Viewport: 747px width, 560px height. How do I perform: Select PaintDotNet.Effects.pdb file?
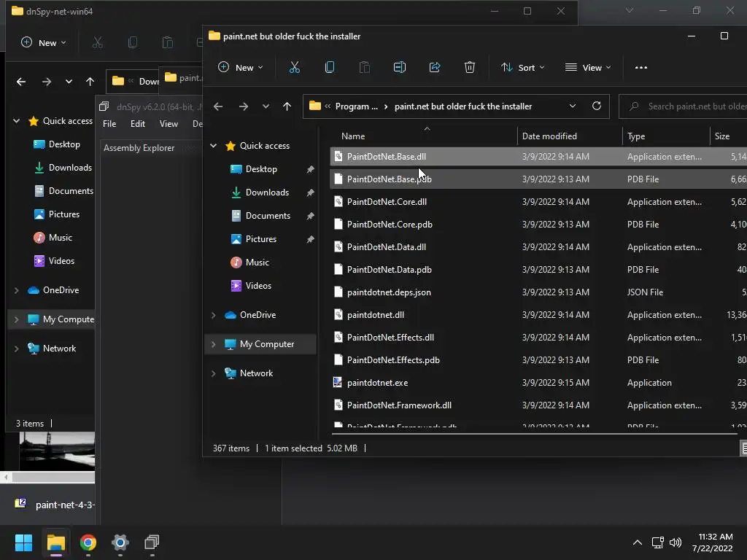pyautogui.click(x=538, y=360)
